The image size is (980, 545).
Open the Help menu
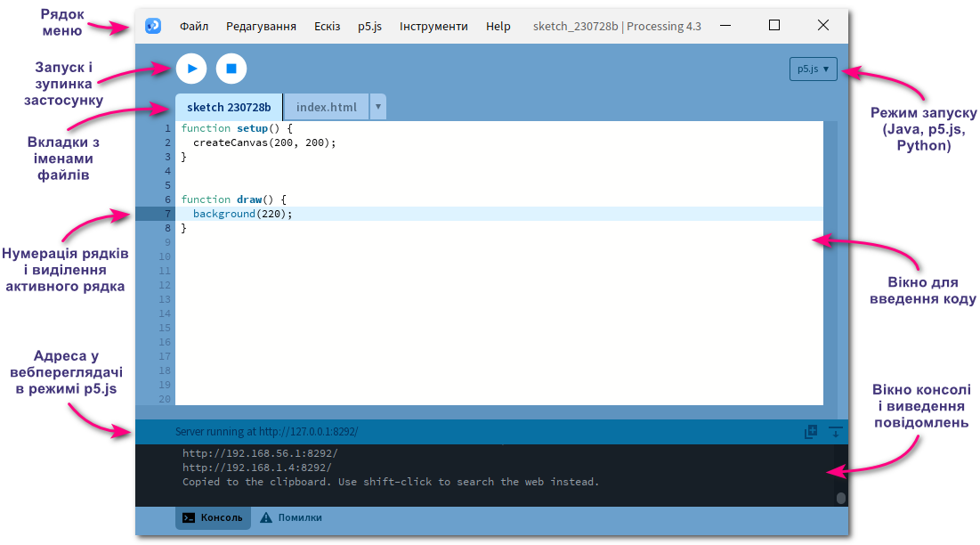click(x=498, y=26)
